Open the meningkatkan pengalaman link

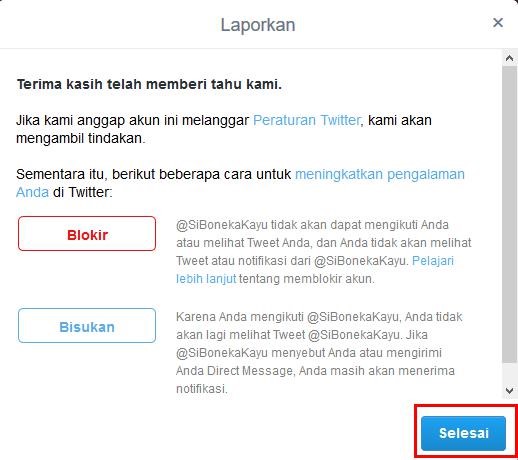380,174
